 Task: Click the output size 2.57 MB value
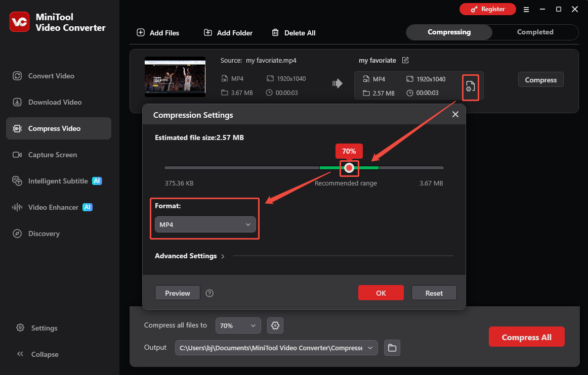(x=383, y=93)
